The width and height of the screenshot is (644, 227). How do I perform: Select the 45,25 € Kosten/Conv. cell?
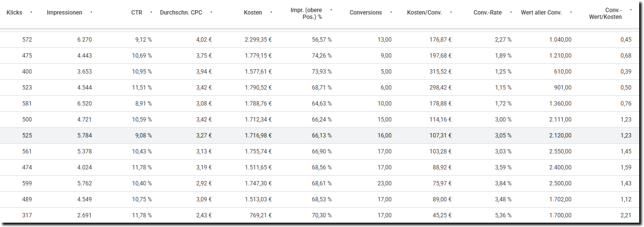pyautogui.click(x=441, y=215)
